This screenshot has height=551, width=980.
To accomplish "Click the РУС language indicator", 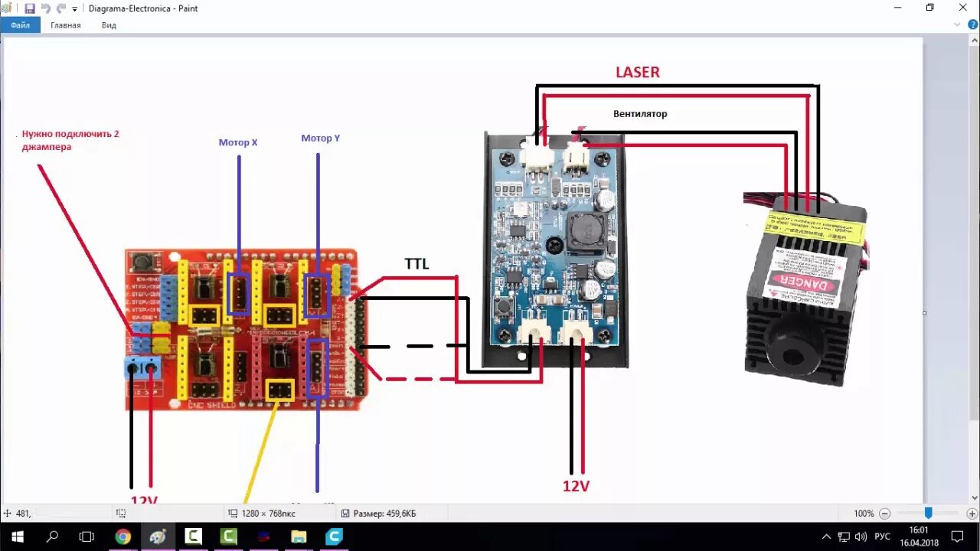I will click(x=882, y=536).
